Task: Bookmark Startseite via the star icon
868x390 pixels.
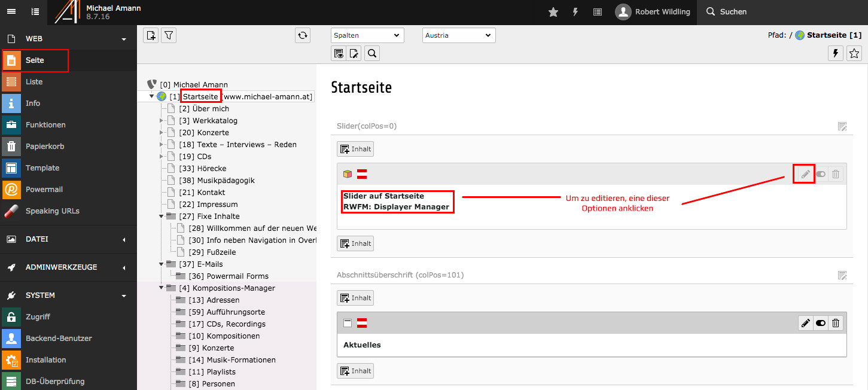Action: tap(854, 53)
